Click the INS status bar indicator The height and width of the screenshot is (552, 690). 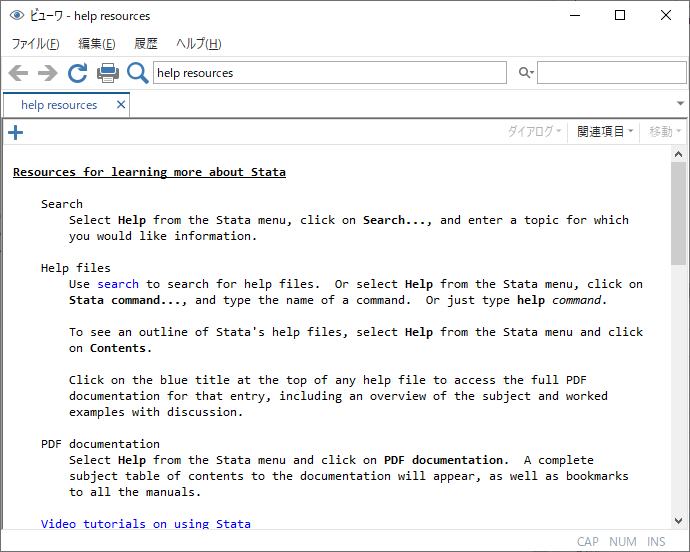pyautogui.click(x=656, y=541)
